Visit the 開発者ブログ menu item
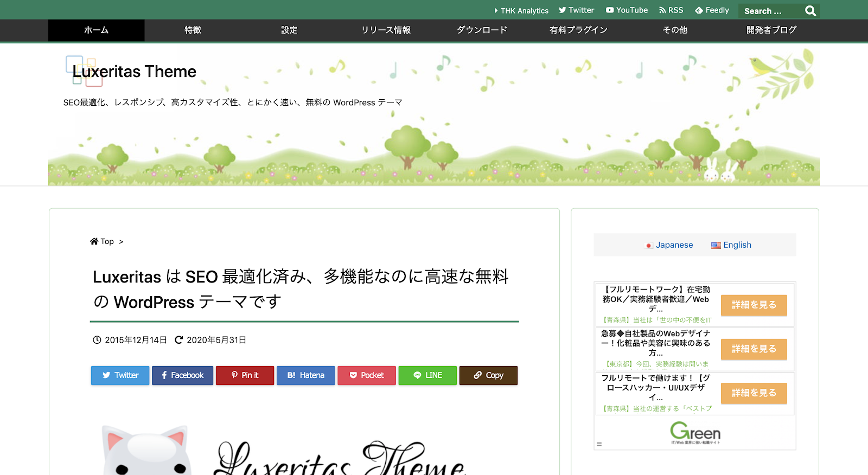This screenshot has width=868, height=475. 771,30
